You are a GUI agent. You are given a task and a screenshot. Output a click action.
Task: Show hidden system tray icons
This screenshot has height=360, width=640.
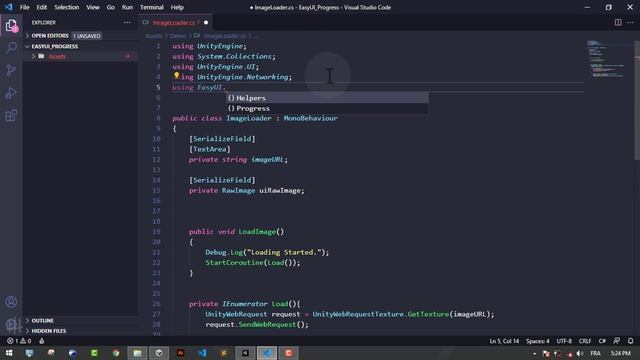[x=534, y=353]
